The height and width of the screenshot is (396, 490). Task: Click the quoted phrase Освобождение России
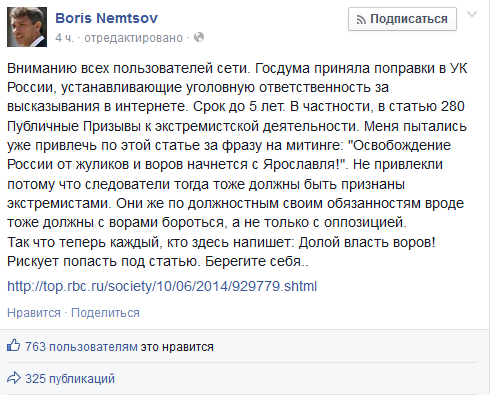pyautogui.click(x=229, y=155)
